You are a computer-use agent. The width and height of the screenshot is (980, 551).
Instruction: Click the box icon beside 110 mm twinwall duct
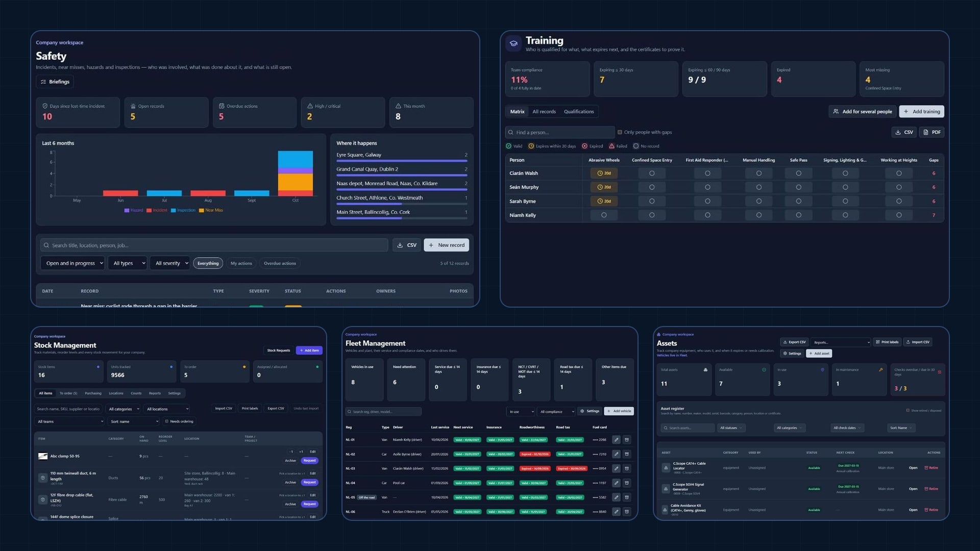(x=43, y=478)
